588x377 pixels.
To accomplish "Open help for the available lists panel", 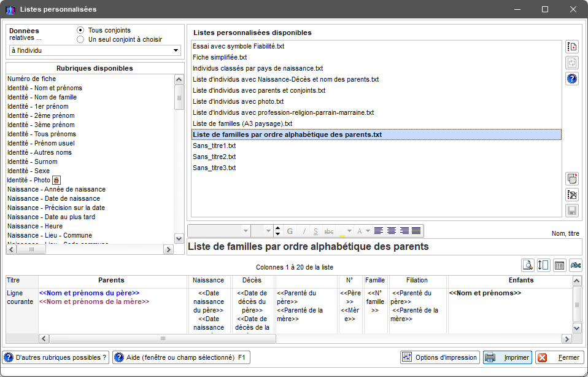I will click(572, 79).
